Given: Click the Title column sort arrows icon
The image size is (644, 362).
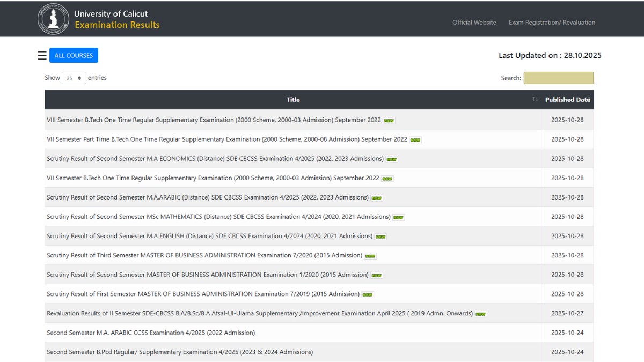Looking at the screenshot, I should pyautogui.click(x=535, y=99).
